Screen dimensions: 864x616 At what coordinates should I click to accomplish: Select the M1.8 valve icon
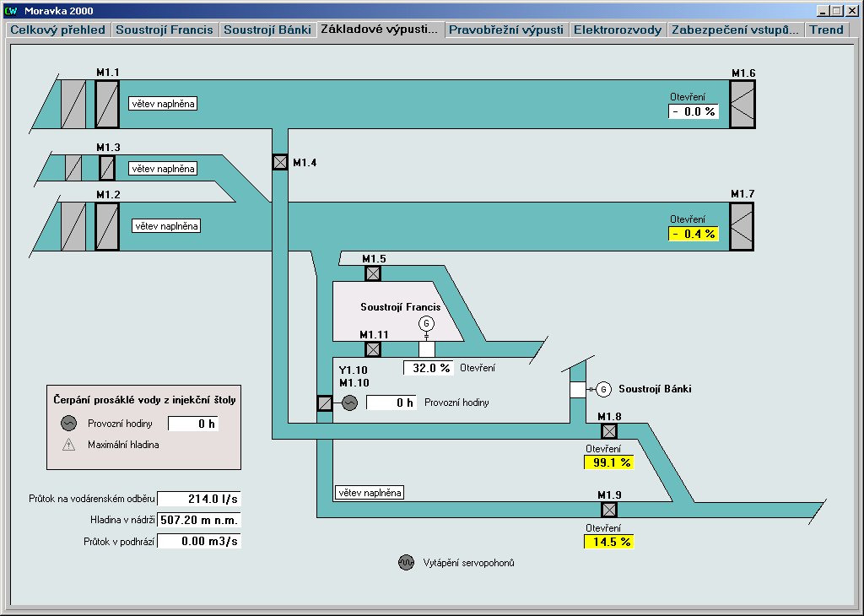coord(609,431)
